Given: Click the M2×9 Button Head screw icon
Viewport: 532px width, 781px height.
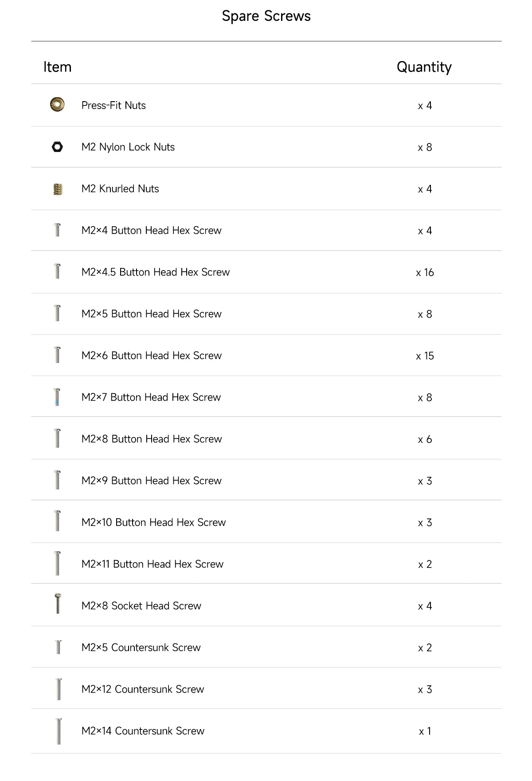Looking at the screenshot, I should click(x=57, y=480).
